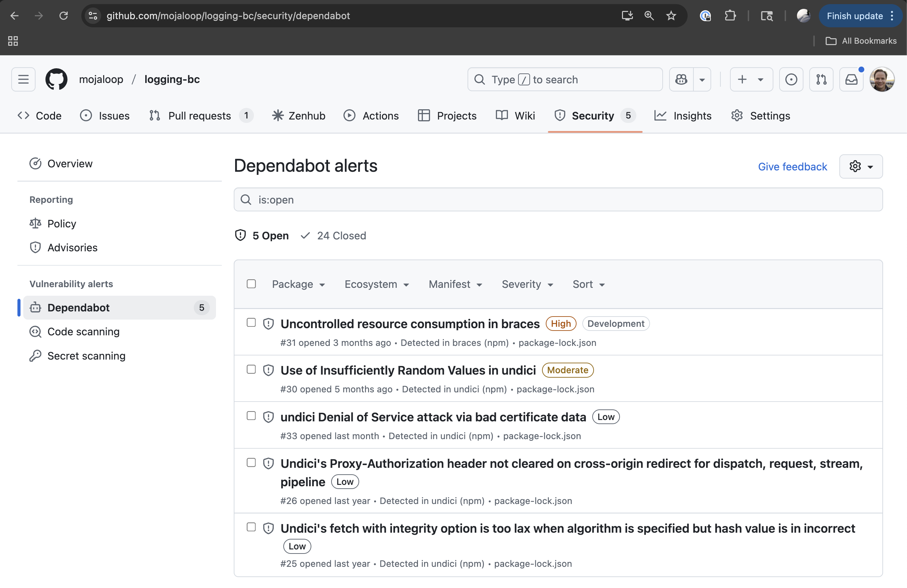This screenshot has height=588, width=907.
Task: Open security Overview in sidebar
Action: (120, 163)
